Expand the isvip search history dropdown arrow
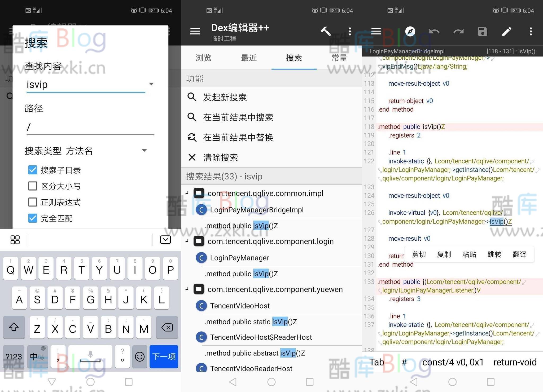 coord(151,84)
